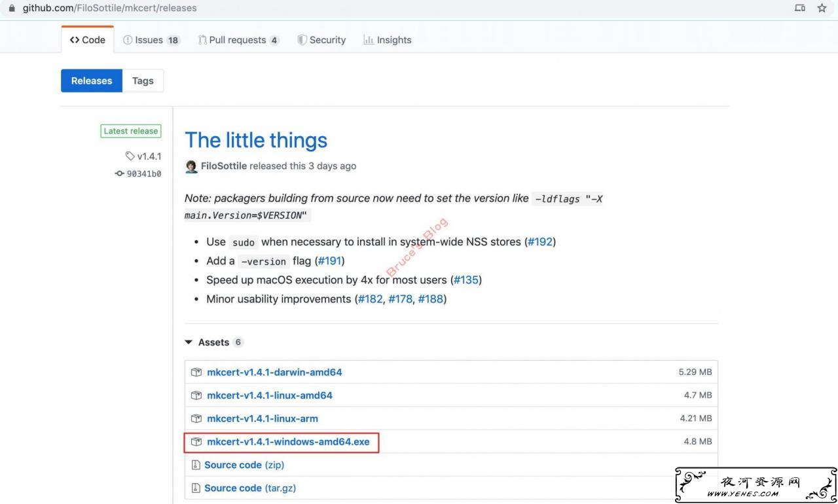Open issue #191 link
The image size is (838, 504).
pyautogui.click(x=329, y=261)
